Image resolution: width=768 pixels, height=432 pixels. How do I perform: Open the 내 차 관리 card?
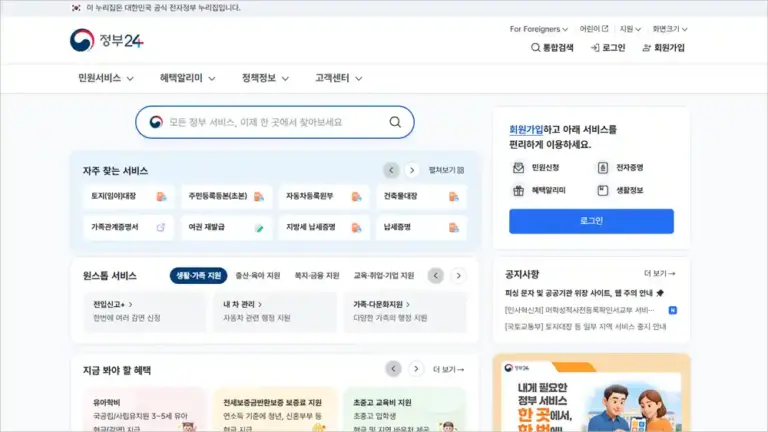pos(275,312)
